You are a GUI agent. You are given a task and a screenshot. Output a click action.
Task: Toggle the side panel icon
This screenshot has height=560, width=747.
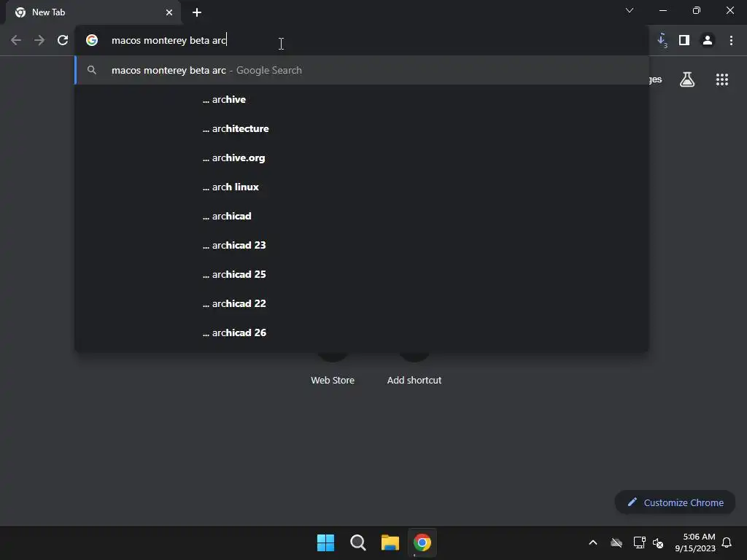tap(684, 41)
